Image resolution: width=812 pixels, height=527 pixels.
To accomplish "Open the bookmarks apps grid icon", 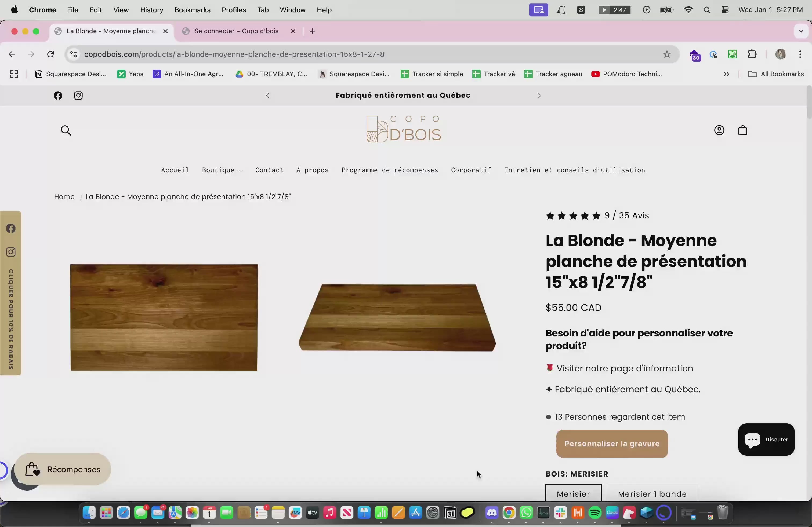I will pos(14,74).
